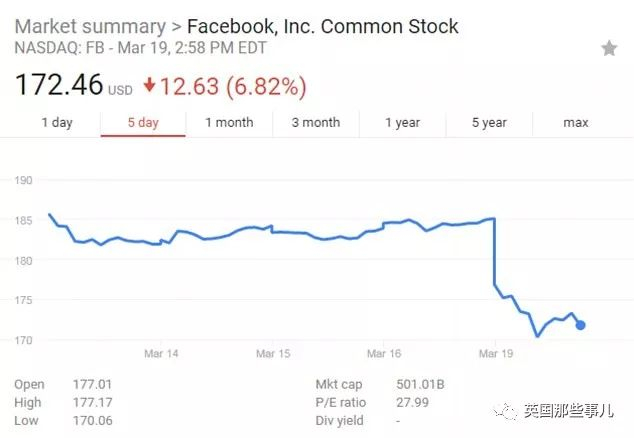Select the 5 day tab
The image size is (634, 438).
click(143, 123)
